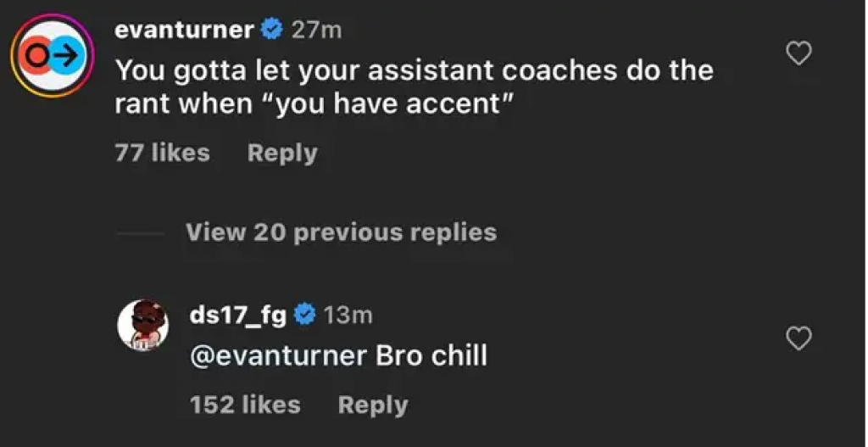Image resolution: width=868 pixels, height=447 pixels.
Task: Reply to evanturner's comment
Action: 282,154
